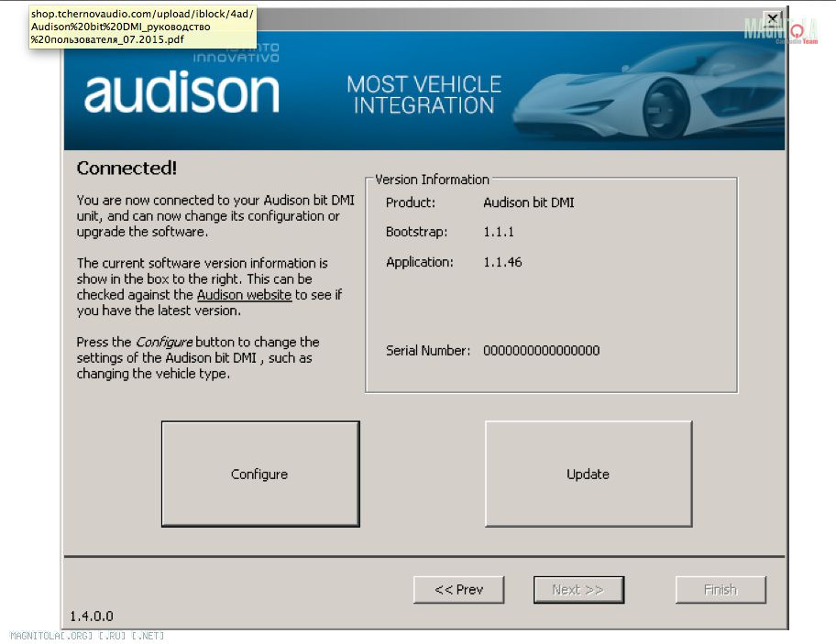The image size is (836, 644).
Task: Click the shop.tchernovaudio.com URL tooltip
Action: [x=142, y=27]
